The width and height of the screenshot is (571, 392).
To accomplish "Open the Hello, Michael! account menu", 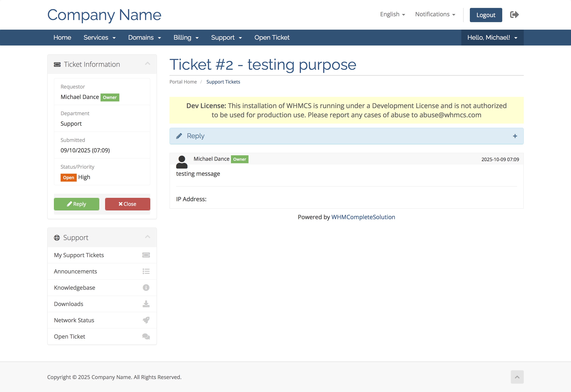I will coord(492,37).
